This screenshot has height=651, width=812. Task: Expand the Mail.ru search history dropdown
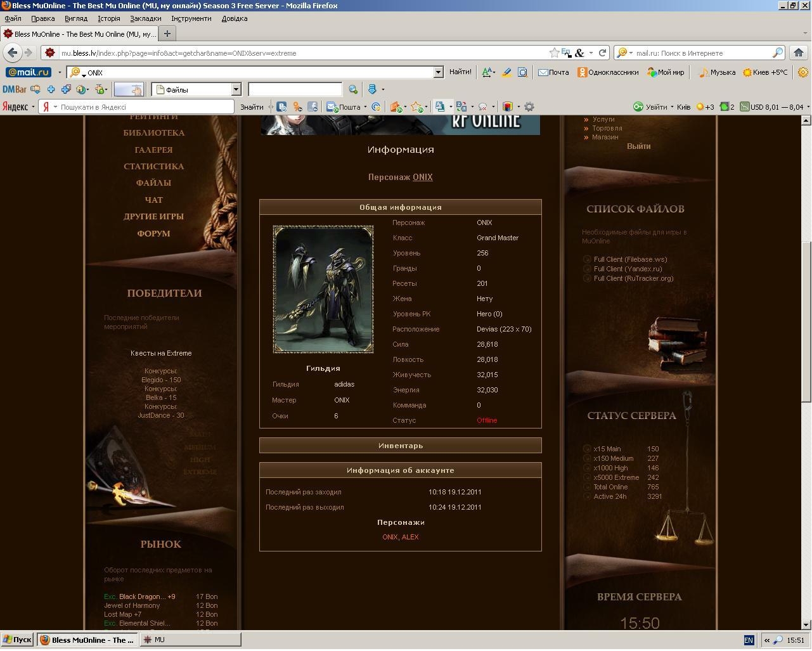click(x=438, y=72)
